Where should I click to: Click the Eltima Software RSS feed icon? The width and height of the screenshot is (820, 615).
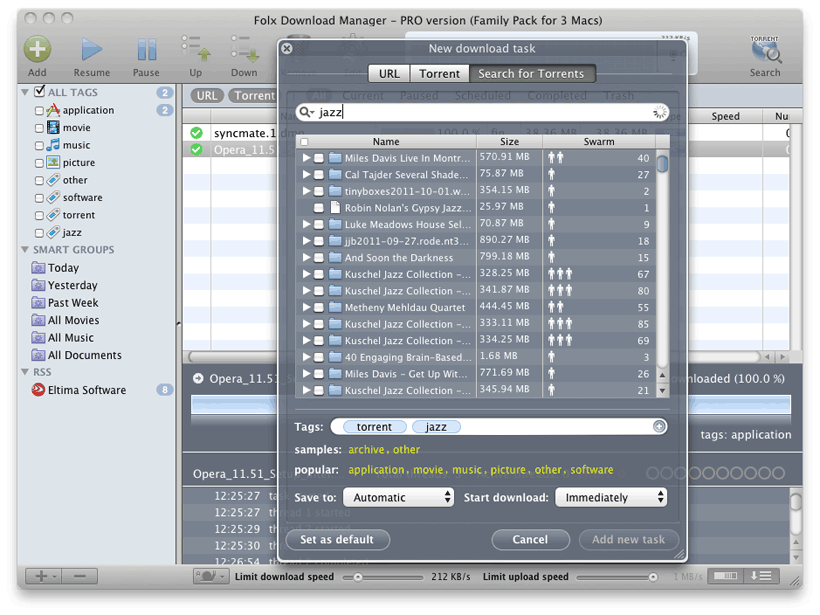coord(38,390)
